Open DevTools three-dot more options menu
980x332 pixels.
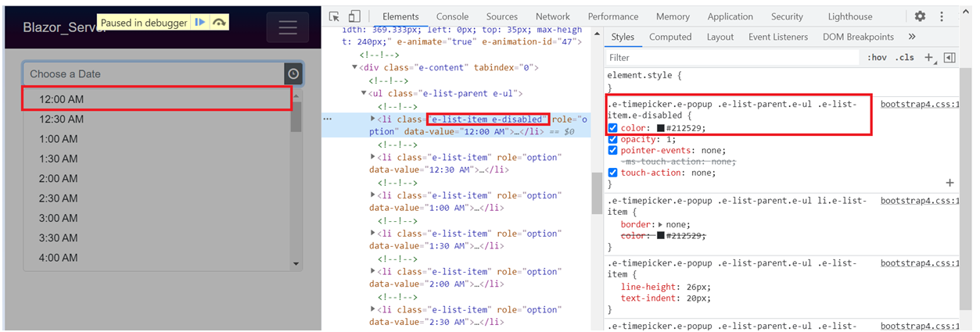942,16
